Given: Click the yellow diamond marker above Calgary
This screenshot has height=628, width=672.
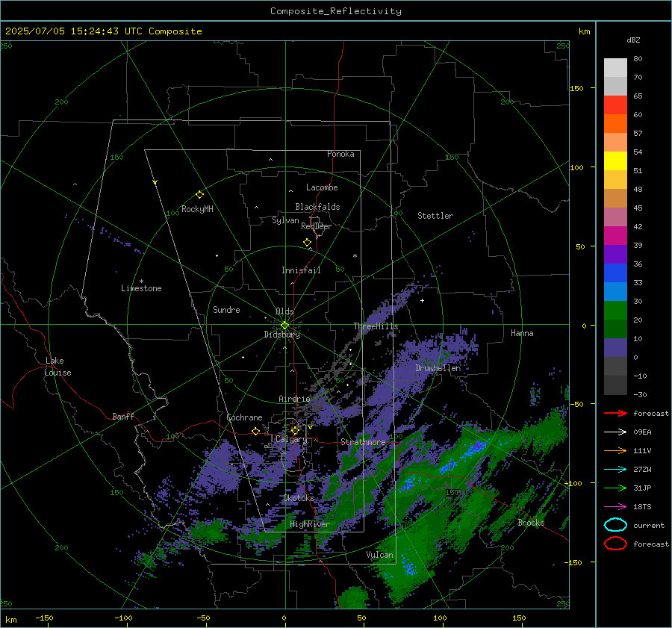Looking at the screenshot, I should [295, 430].
